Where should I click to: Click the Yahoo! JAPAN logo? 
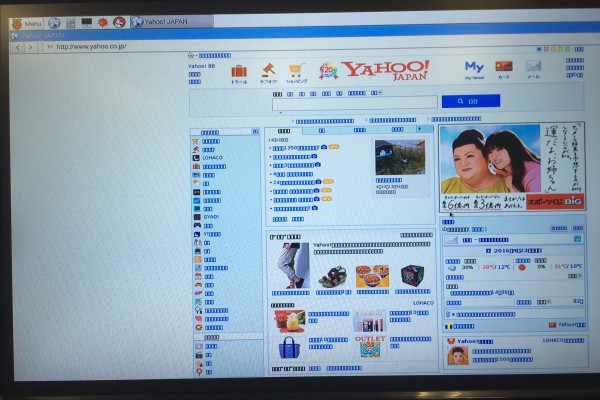click(385, 70)
